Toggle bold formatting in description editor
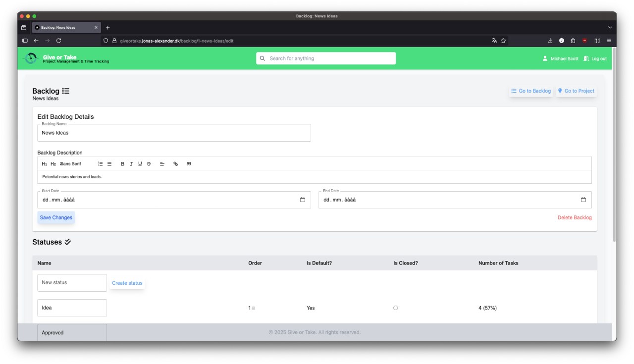The height and width of the screenshot is (364, 634). (x=122, y=164)
